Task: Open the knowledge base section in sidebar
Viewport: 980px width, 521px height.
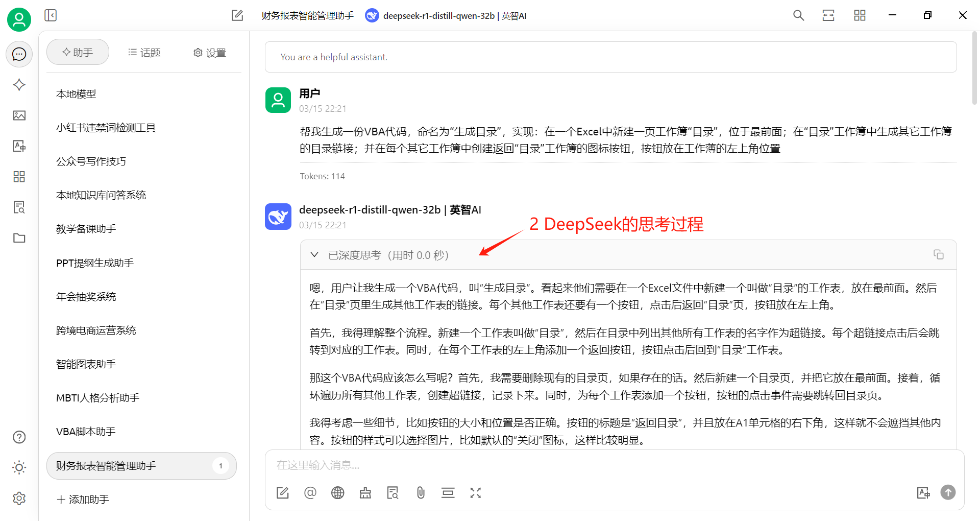Action: 19,207
